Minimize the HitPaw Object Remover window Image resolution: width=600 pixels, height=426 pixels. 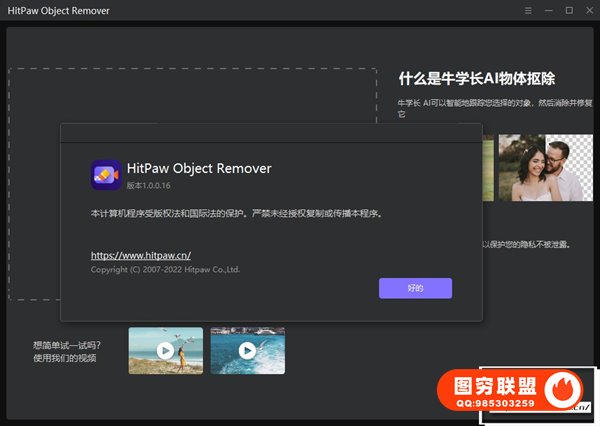pyautogui.click(x=549, y=10)
